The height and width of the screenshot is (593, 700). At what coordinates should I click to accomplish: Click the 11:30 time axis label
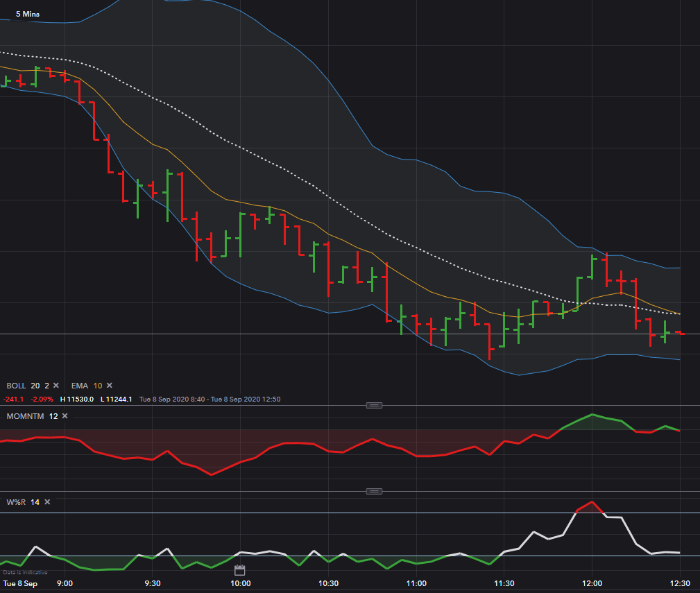click(x=504, y=583)
